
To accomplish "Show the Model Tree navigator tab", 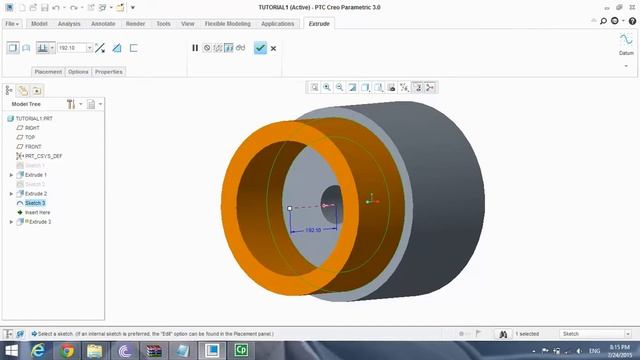I will coord(9,90).
